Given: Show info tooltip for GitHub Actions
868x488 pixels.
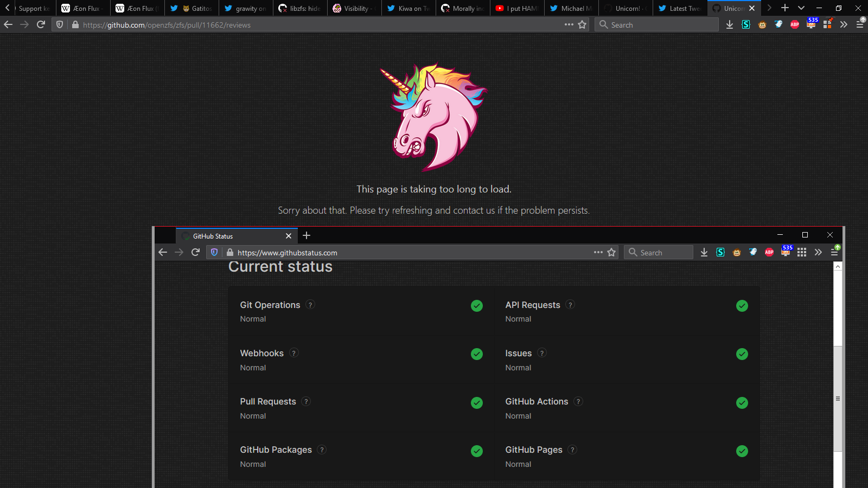Looking at the screenshot, I should pos(578,401).
